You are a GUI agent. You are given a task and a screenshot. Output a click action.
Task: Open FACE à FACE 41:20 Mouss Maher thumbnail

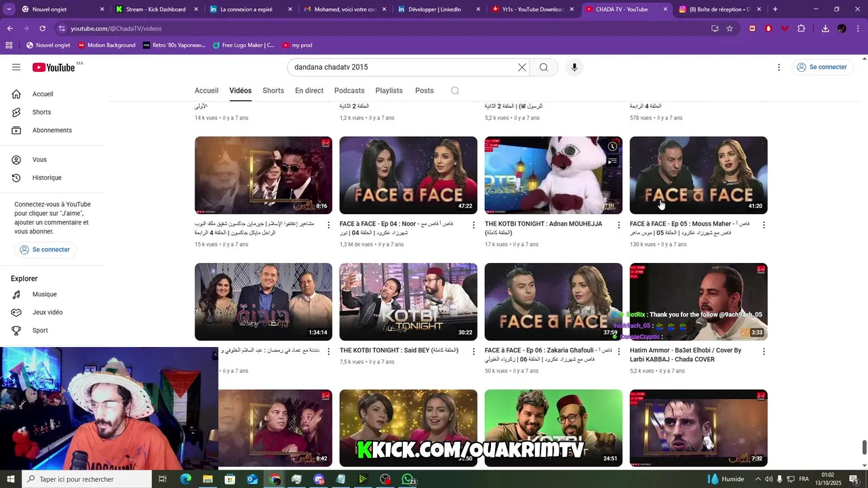698,176
